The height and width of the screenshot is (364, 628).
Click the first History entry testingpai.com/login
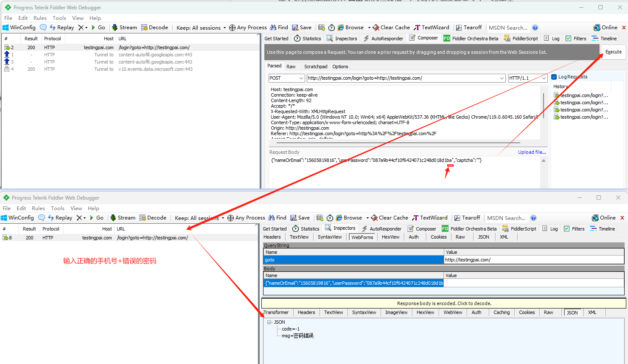[581, 96]
